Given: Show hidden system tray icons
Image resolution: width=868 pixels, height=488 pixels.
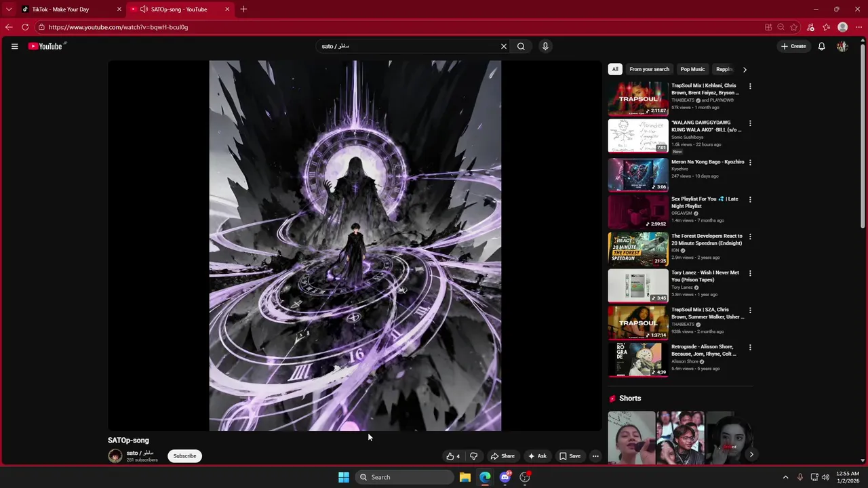Looking at the screenshot, I should point(786,477).
